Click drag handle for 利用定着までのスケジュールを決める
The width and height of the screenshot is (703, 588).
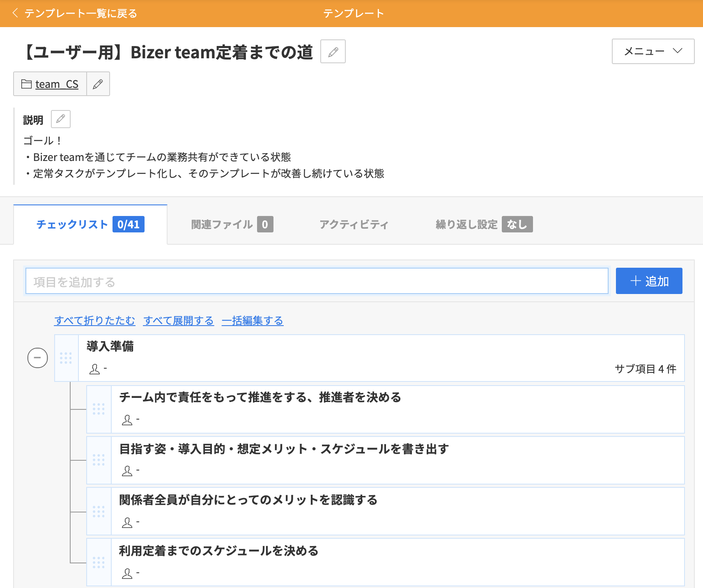[99, 562]
